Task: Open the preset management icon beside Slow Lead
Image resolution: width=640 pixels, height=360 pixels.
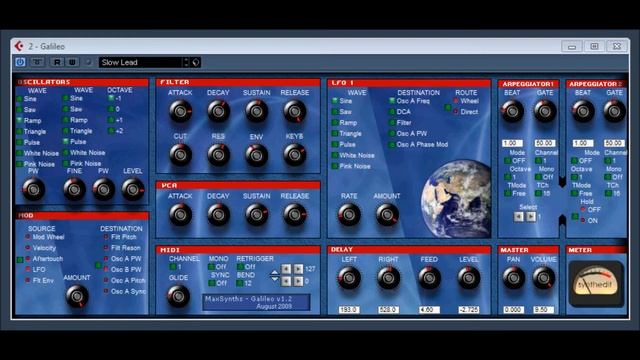Action: [x=196, y=62]
